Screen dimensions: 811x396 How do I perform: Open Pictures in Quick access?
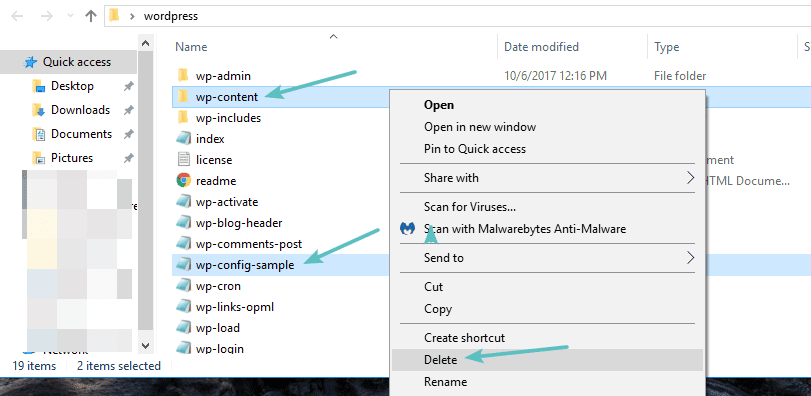pyautogui.click(x=72, y=158)
